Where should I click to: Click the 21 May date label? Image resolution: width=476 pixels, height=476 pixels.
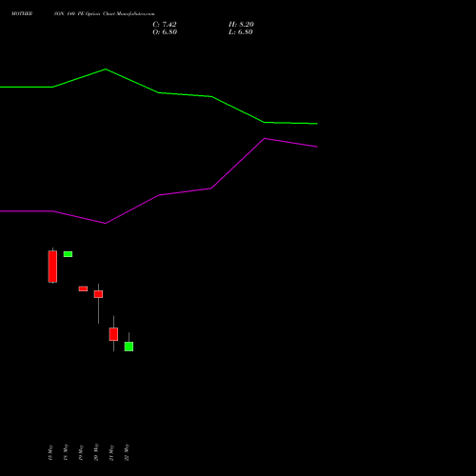111,452
